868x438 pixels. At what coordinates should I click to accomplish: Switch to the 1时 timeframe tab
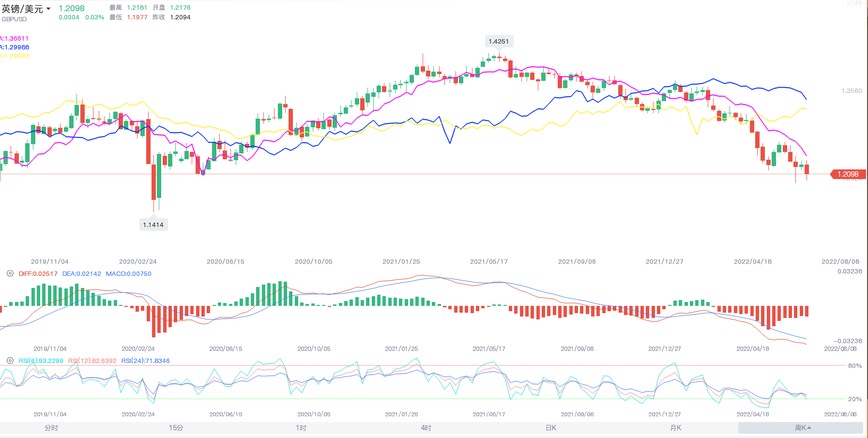pos(301,428)
